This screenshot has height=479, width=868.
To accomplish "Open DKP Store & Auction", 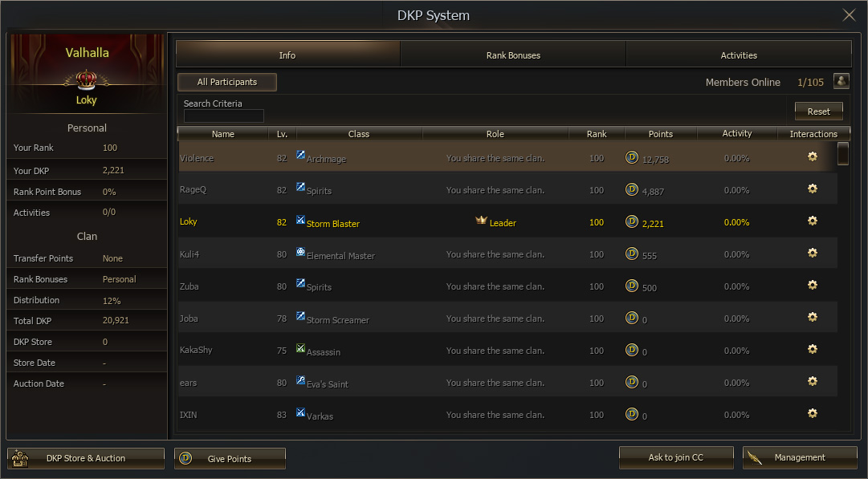I will (86, 458).
